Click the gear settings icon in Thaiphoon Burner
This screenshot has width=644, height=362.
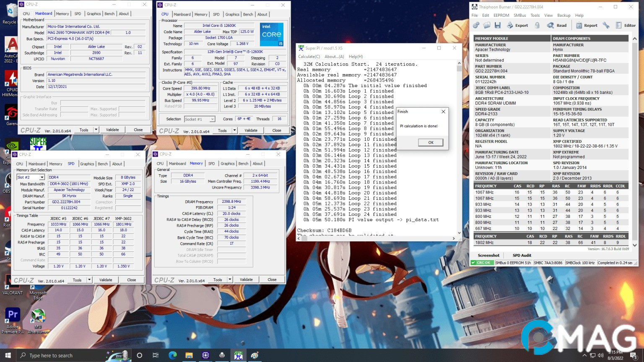click(476, 26)
